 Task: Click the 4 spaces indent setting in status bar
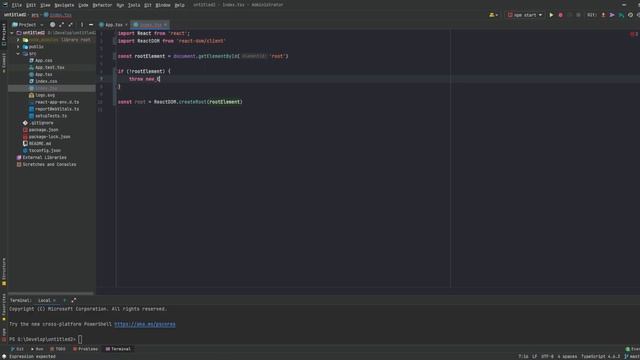[567, 357]
